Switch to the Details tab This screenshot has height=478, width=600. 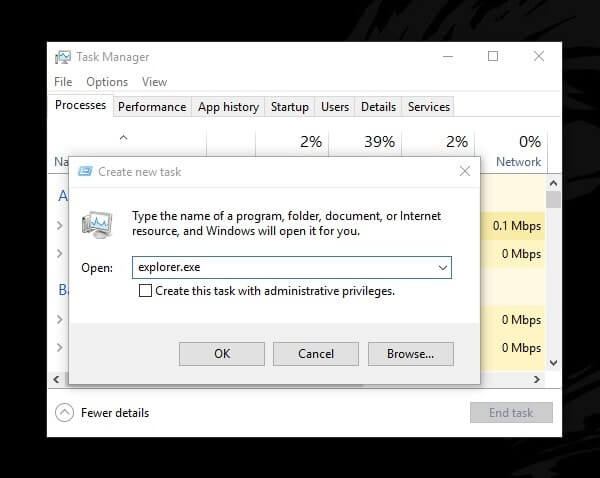point(378,107)
